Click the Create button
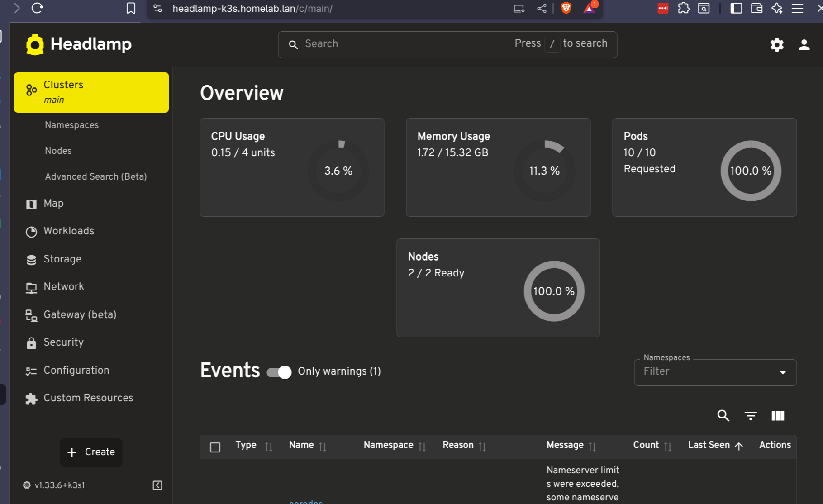Image resolution: width=823 pixels, height=504 pixels. point(91,452)
